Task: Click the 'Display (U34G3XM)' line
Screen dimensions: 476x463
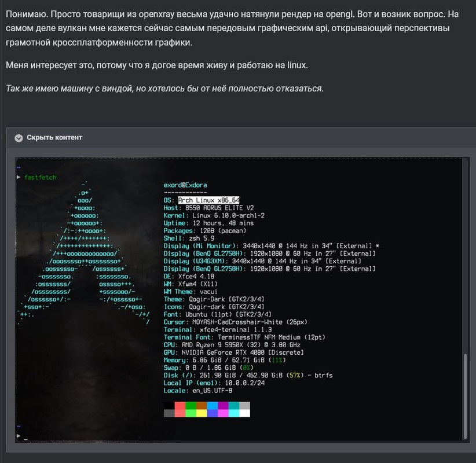Action: click(262, 261)
